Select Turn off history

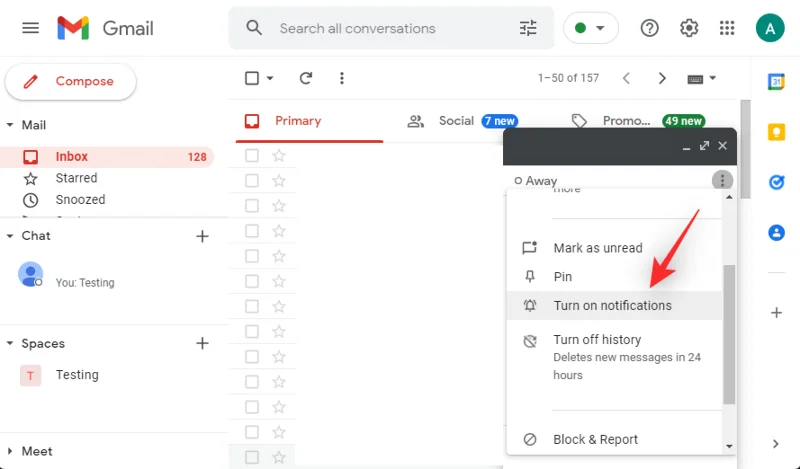point(614,357)
